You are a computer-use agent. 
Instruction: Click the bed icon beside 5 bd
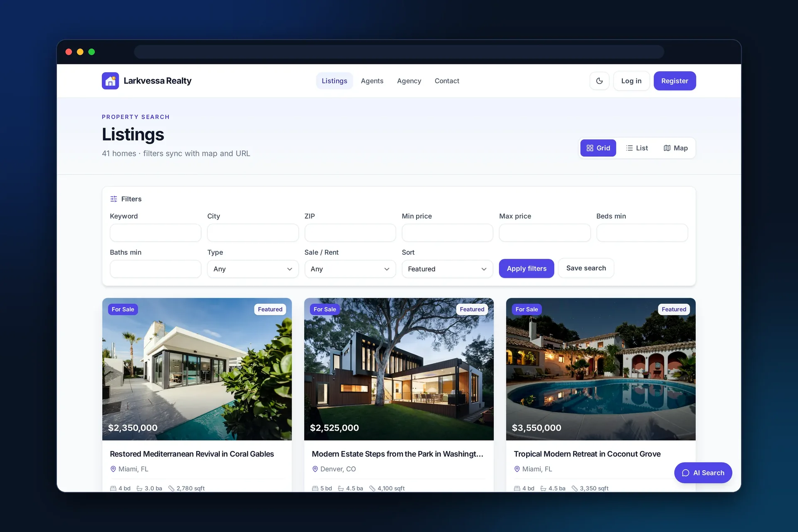tap(315, 488)
